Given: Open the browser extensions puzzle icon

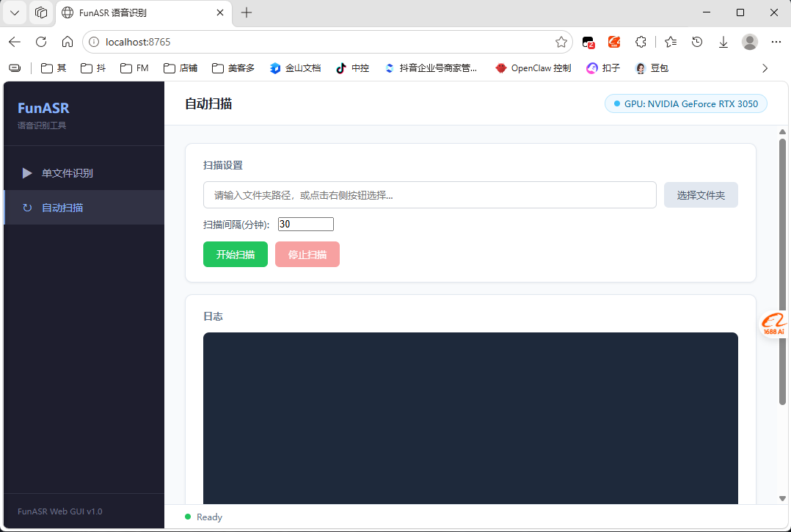Looking at the screenshot, I should coord(641,42).
